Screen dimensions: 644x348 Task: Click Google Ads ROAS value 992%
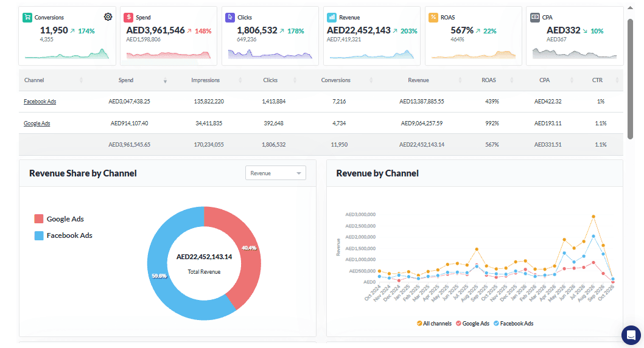[x=492, y=123]
